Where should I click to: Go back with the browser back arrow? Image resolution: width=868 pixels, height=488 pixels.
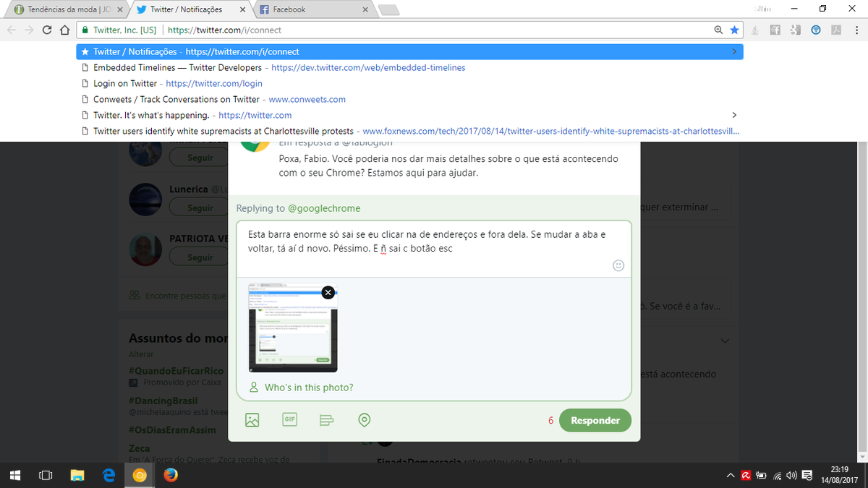[x=12, y=30]
